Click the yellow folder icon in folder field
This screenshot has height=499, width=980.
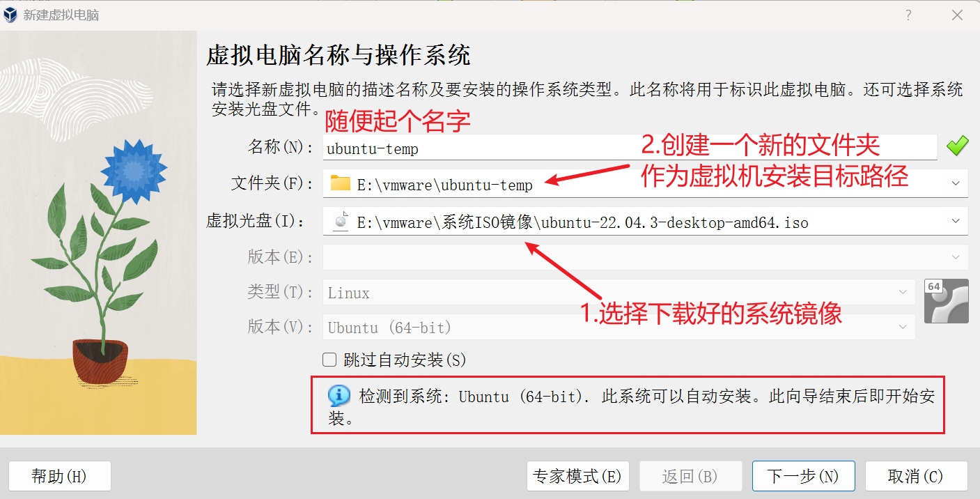[341, 183]
